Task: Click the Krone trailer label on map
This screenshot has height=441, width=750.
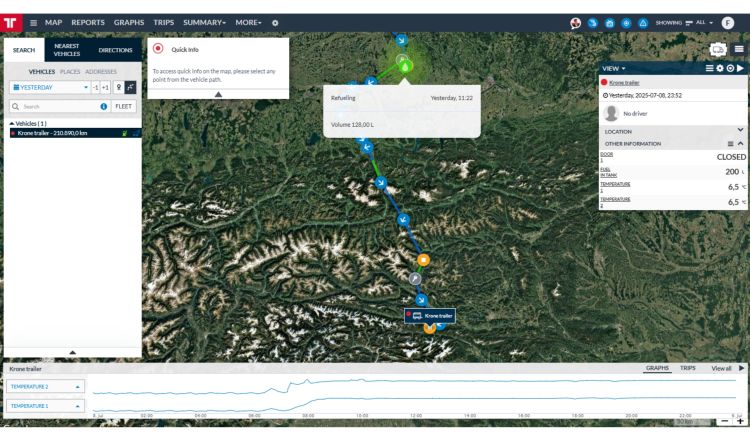Action: pyautogui.click(x=430, y=316)
